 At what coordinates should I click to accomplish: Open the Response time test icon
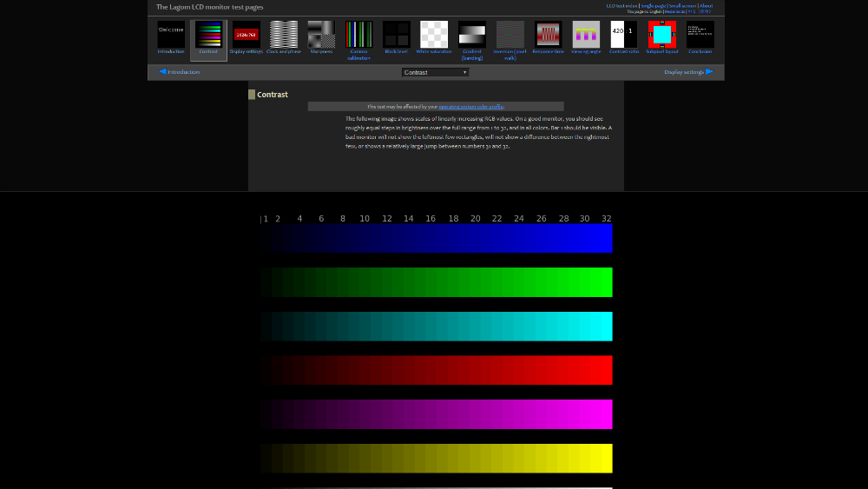(x=548, y=35)
